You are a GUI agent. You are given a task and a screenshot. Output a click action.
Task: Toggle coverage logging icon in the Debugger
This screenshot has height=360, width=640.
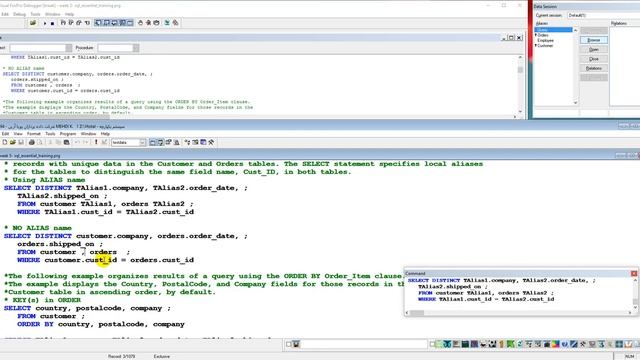pos(167,23)
